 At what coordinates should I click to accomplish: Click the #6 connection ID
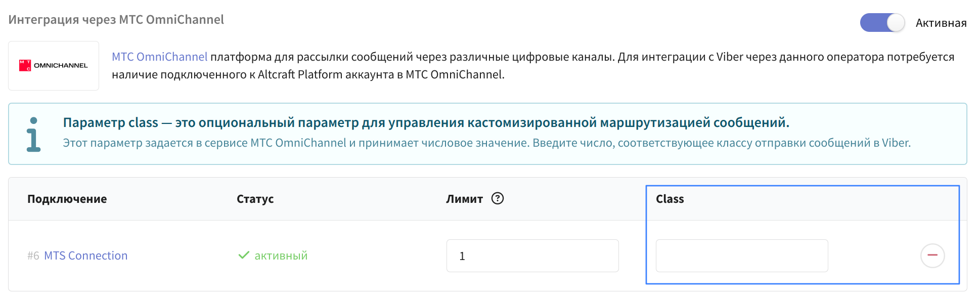point(33,255)
